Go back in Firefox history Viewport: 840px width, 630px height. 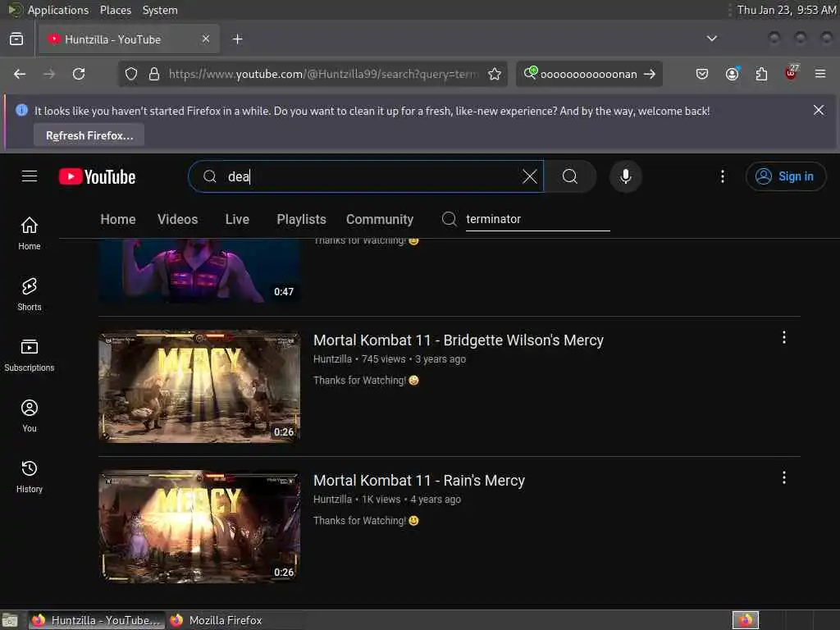[20, 74]
